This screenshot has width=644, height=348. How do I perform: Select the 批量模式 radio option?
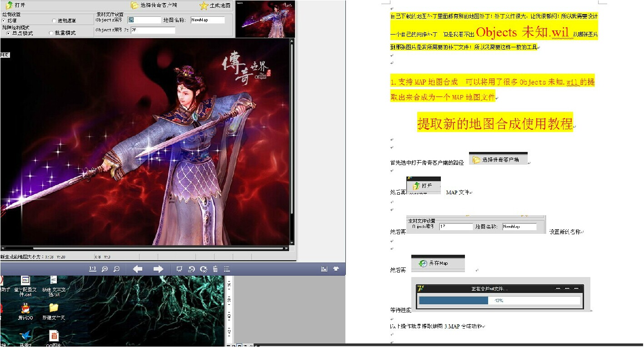(51, 33)
